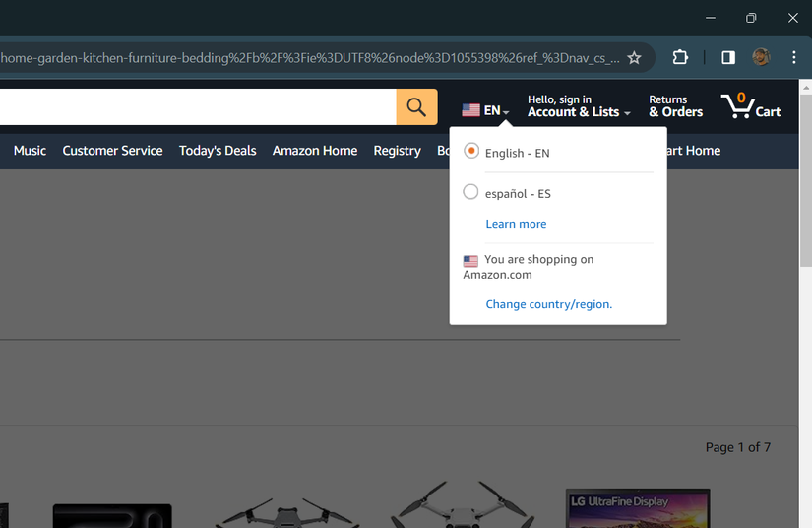Minimize the Chrome window
This screenshot has width=812, height=528.
[x=711, y=18]
